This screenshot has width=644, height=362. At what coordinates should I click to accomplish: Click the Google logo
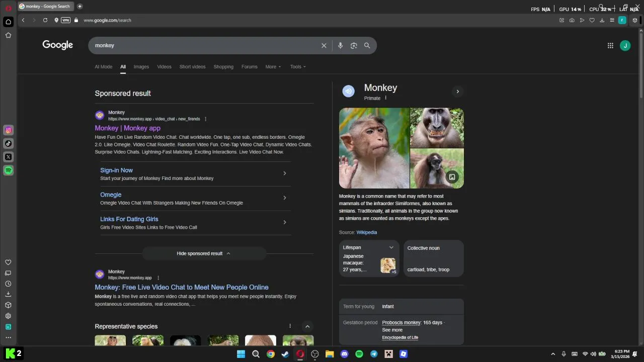tap(58, 45)
